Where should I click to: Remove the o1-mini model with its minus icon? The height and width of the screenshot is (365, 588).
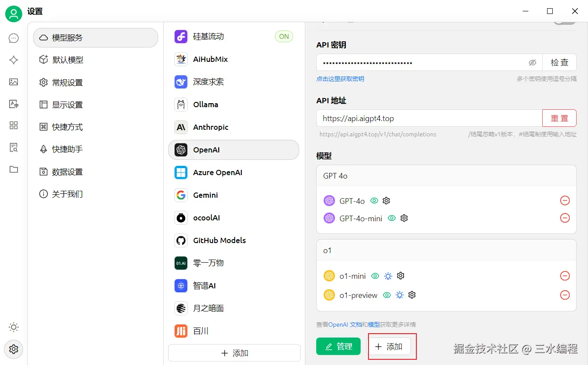565,276
